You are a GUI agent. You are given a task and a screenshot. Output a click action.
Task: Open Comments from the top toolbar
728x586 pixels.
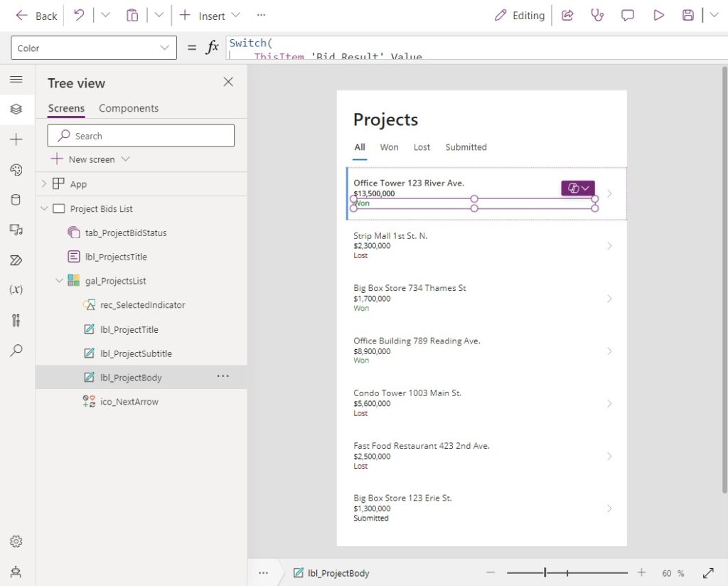[627, 15]
